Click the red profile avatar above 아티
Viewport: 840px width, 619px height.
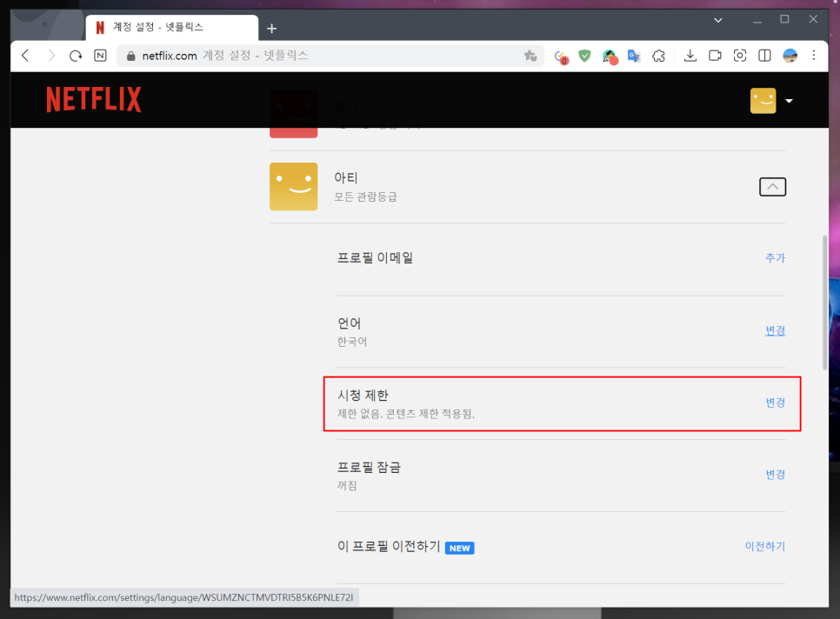click(x=294, y=114)
